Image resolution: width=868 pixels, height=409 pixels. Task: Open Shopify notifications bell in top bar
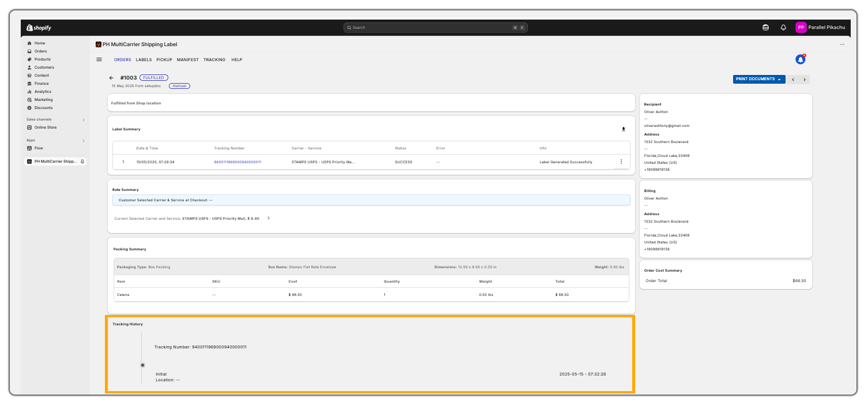pos(783,28)
